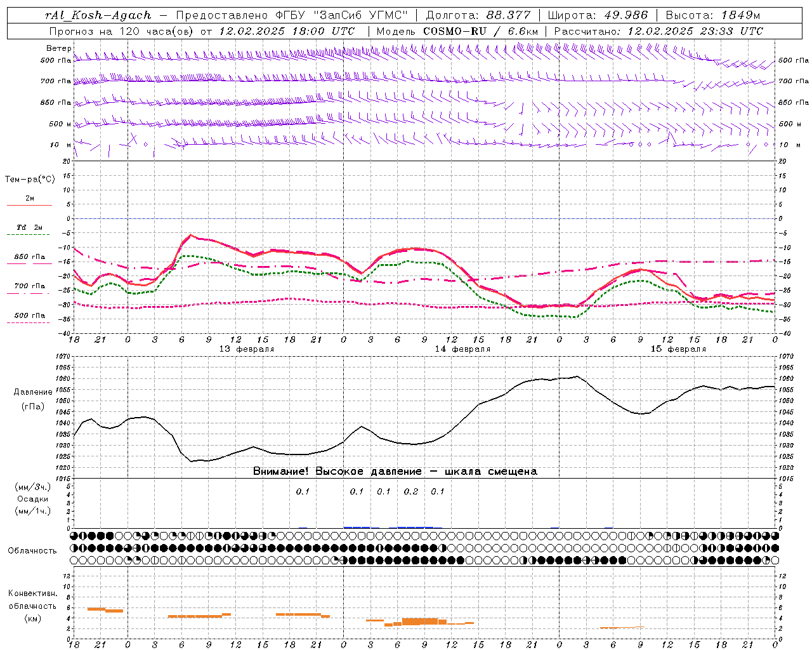The image size is (812, 650).
Task: Click the 13 февраля date label
Action: point(247,349)
